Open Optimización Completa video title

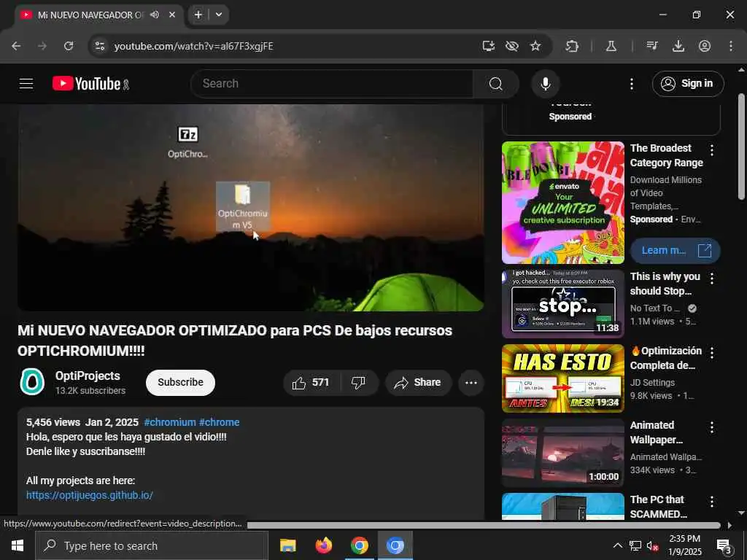coord(666,358)
